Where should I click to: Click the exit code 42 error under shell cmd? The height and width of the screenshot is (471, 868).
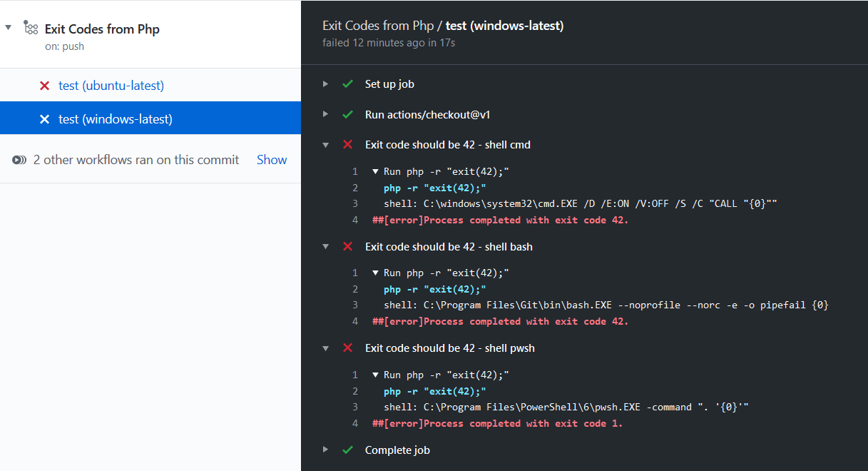click(x=501, y=220)
